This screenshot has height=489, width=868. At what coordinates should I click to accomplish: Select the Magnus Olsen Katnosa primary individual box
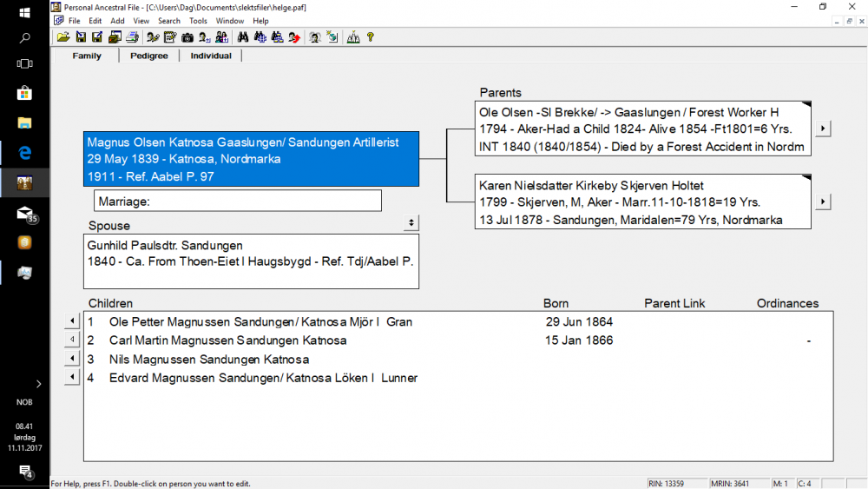pos(252,159)
